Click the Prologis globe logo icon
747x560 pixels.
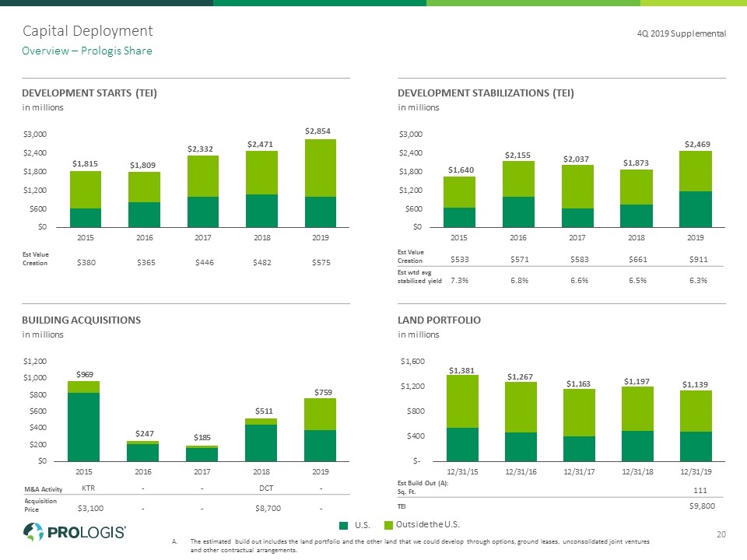[33, 532]
